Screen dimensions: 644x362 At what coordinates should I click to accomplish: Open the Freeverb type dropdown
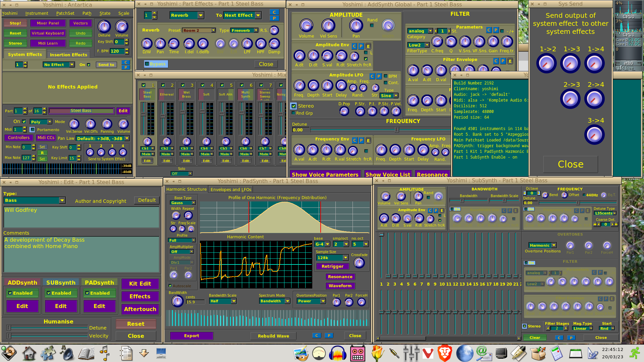pos(245,30)
